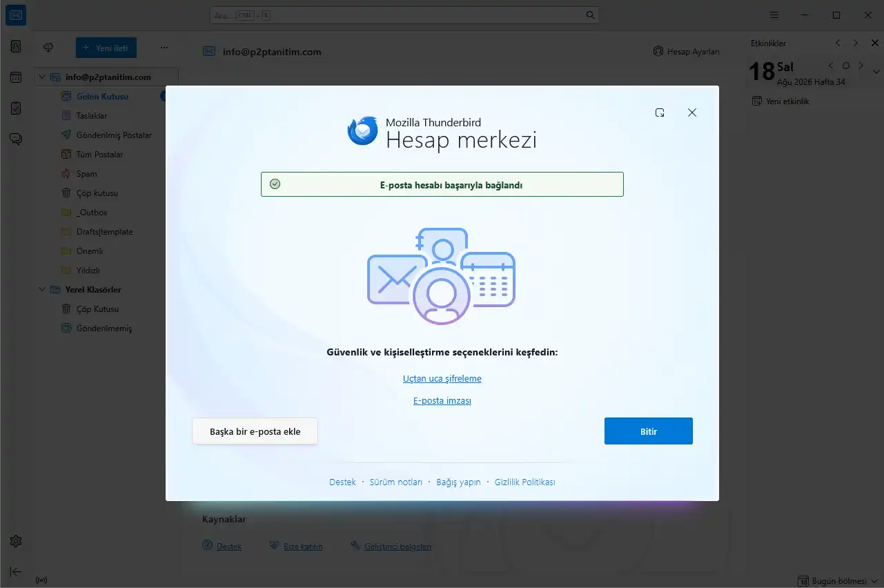Image resolution: width=884 pixels, height=588 pixels.
Task: Open the Sürüm notları link
Action: [396, 482]
